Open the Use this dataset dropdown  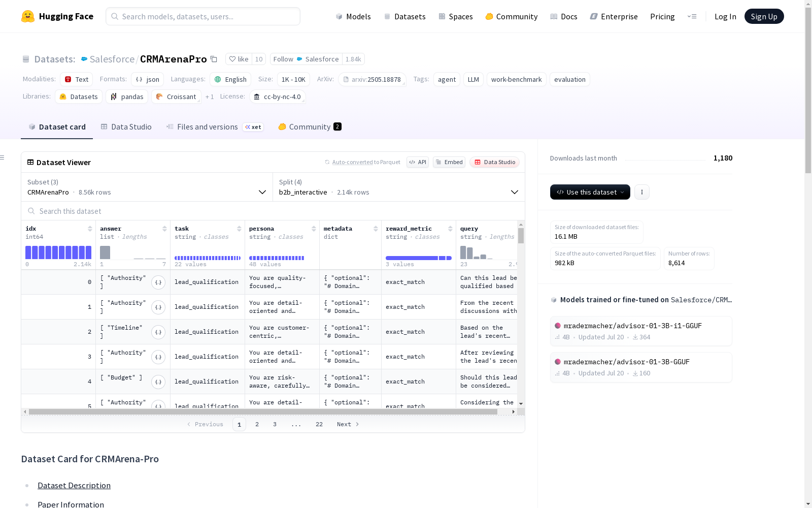[590, 192]
